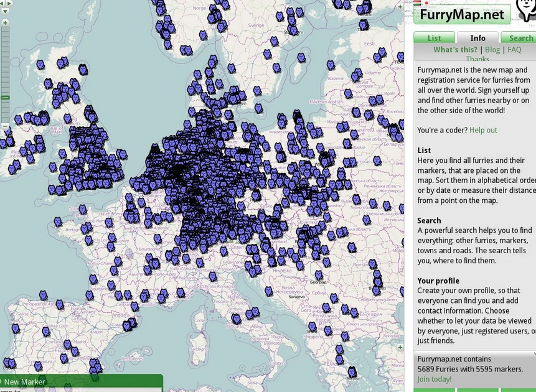Screen dimensions: 536x392
Task: Open the Search tab
Action: pos(520,37)
